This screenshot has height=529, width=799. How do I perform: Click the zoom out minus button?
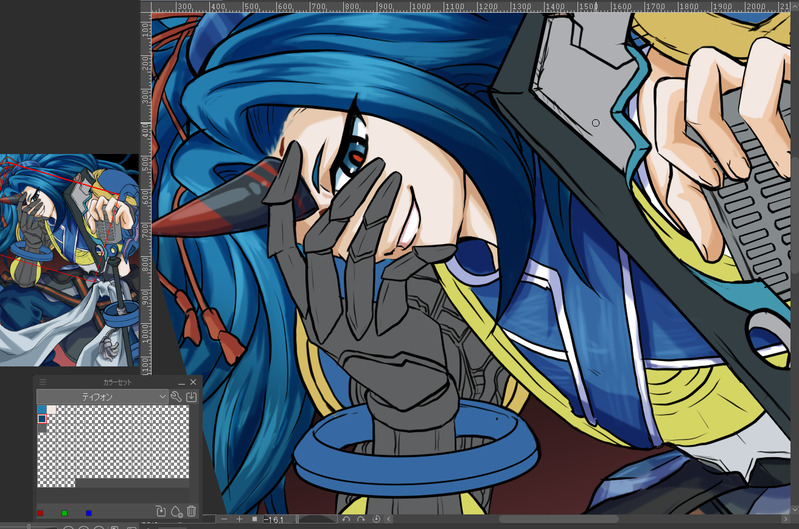(x=224, y=519)
